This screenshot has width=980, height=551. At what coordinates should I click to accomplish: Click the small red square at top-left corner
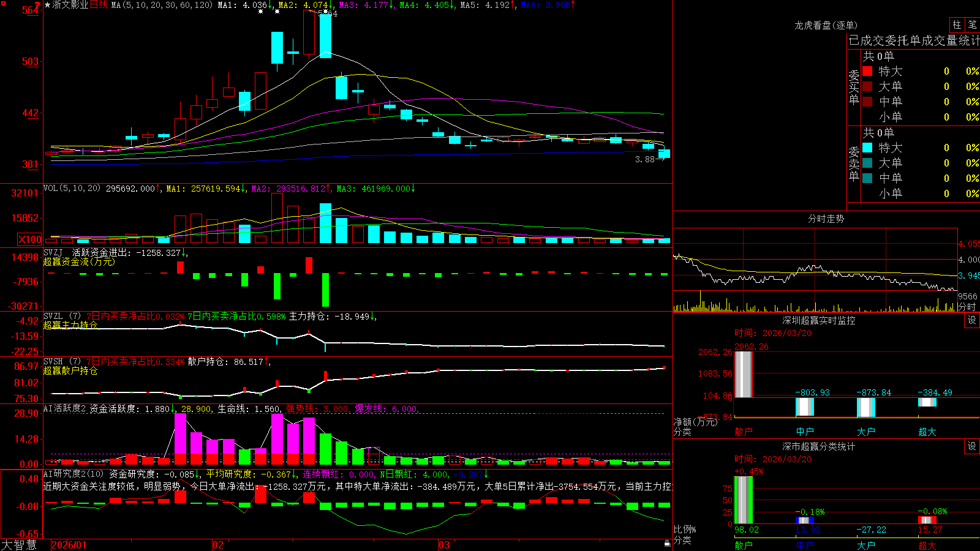coord(2,2)
